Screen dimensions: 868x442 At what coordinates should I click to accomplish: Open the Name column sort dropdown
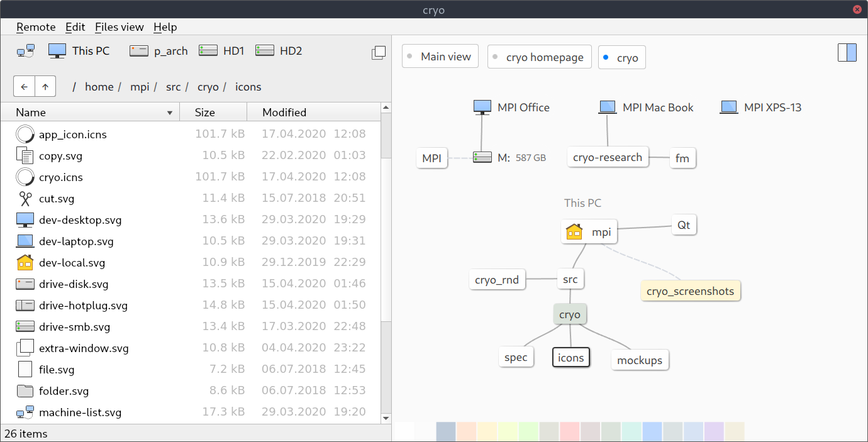click(169, 112)
